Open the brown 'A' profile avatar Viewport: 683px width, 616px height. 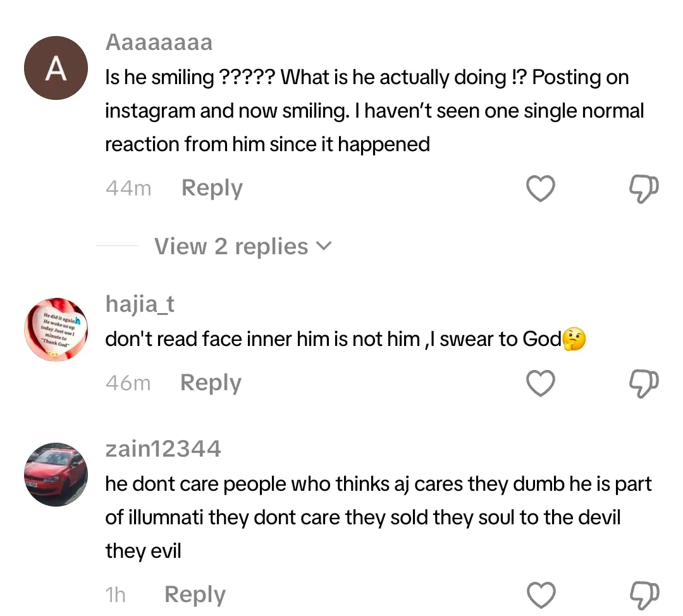pos(56,68)
